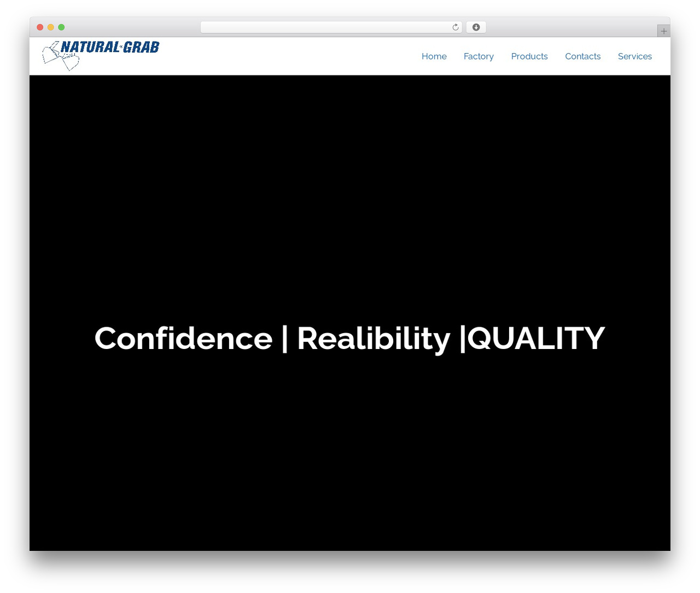Focus the browser address bar

coord(325,27)
